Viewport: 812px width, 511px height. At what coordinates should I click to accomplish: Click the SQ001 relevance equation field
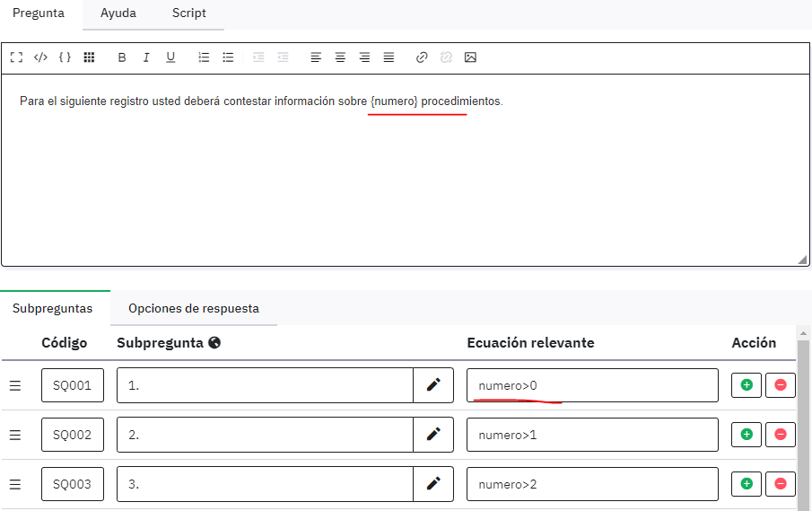click(592, 385)
